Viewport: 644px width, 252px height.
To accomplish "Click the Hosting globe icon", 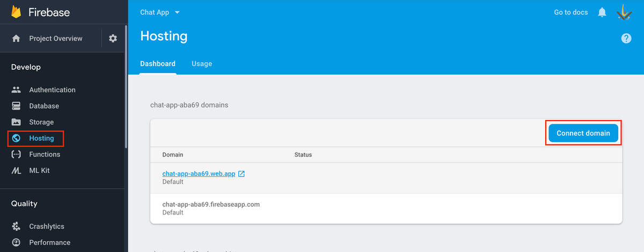I will (16, 138).
